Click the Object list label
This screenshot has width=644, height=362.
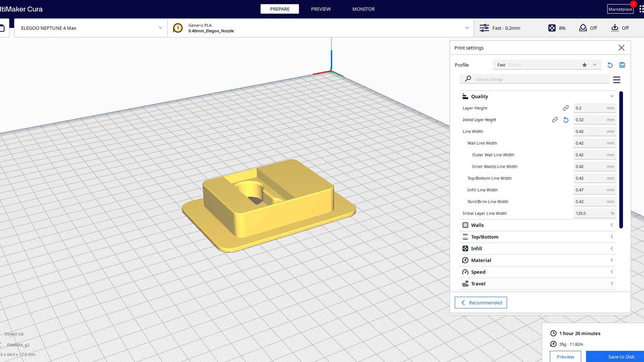(x=14, y=334)
